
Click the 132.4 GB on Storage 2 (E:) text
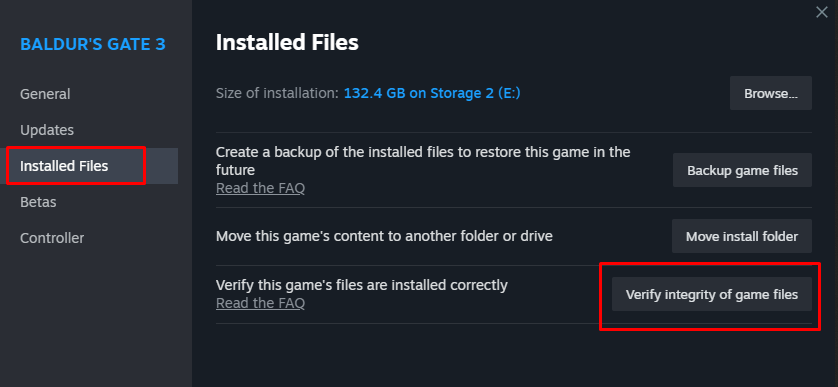coord(432,94)
